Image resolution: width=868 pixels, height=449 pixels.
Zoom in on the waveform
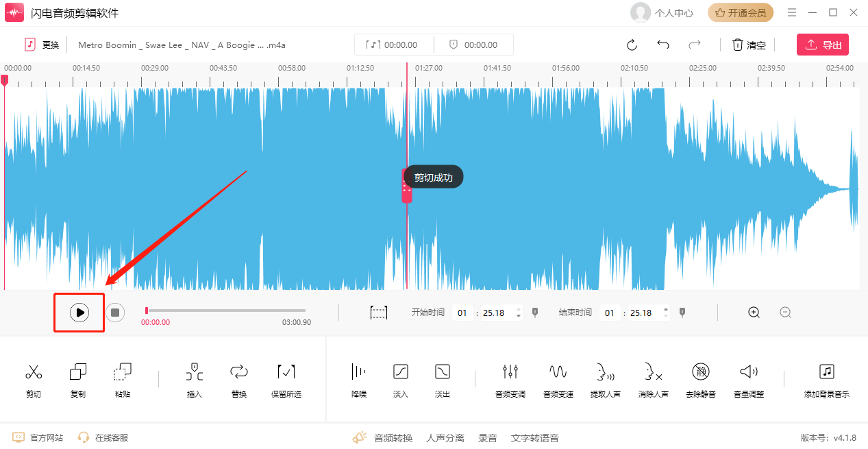754,313
